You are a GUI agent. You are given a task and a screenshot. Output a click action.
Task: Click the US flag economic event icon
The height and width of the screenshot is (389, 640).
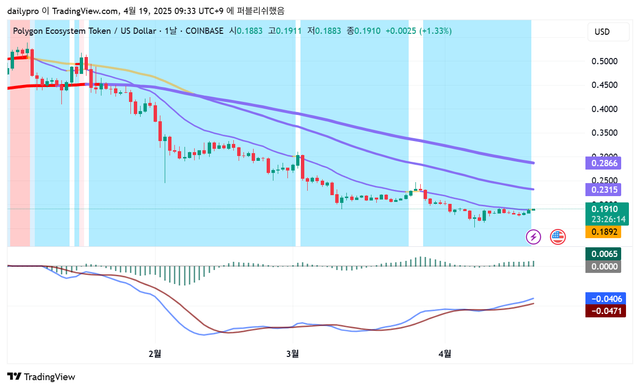pyautogui.click(x=558, y=237)
